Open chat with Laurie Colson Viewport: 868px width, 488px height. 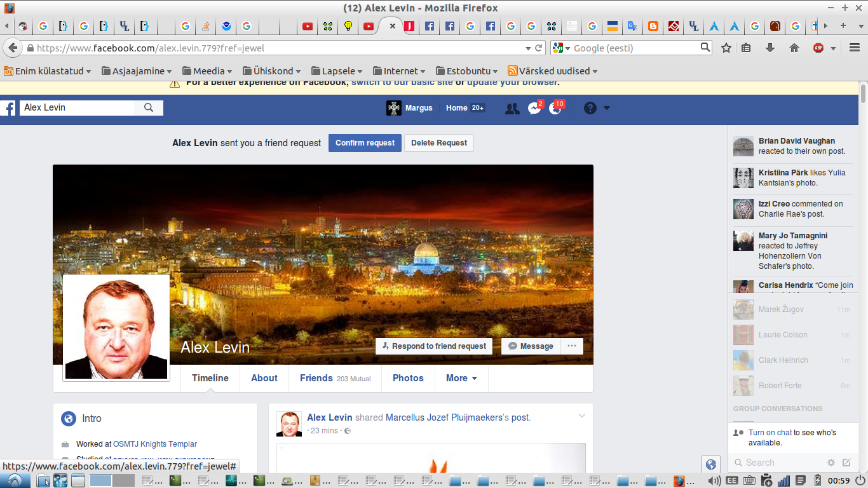(x=792, y=335)
